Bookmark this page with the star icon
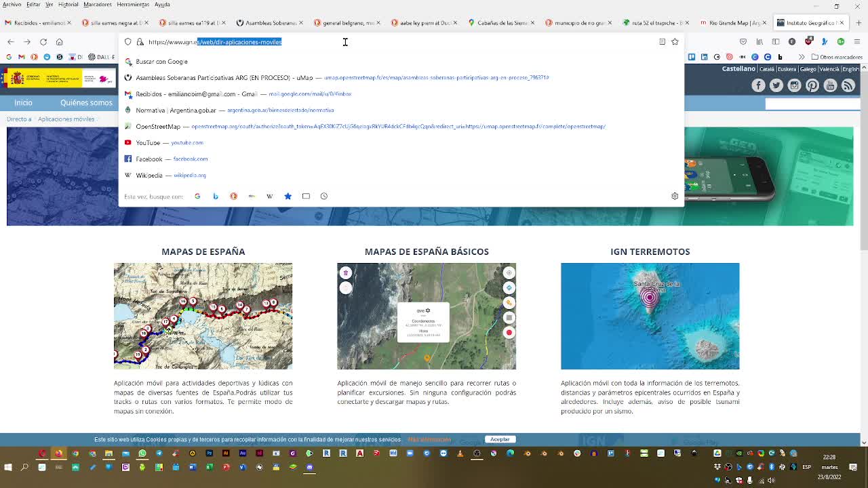Viewport: 868px width, 488px height. click(675, 42)
